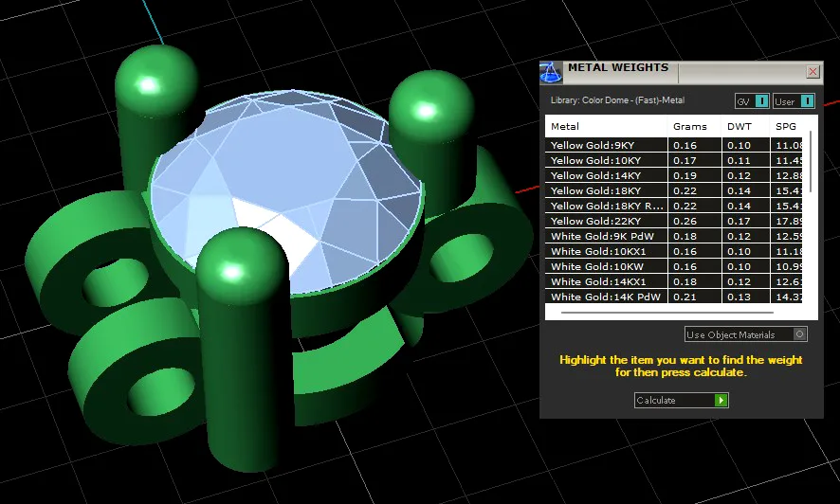Select the White Gold:9K PdW row

pyautogui.click(x=674, y=236)
